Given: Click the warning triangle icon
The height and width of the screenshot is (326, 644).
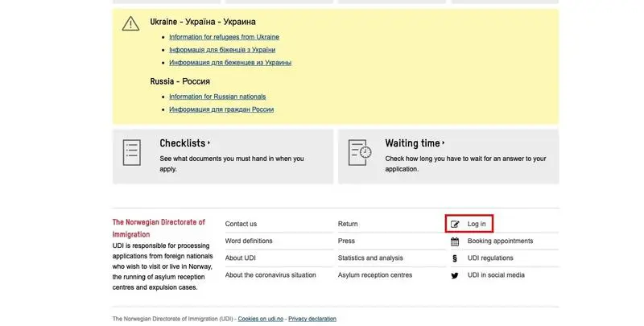Looking at the screenshot, I should click(x=130, y=24).
